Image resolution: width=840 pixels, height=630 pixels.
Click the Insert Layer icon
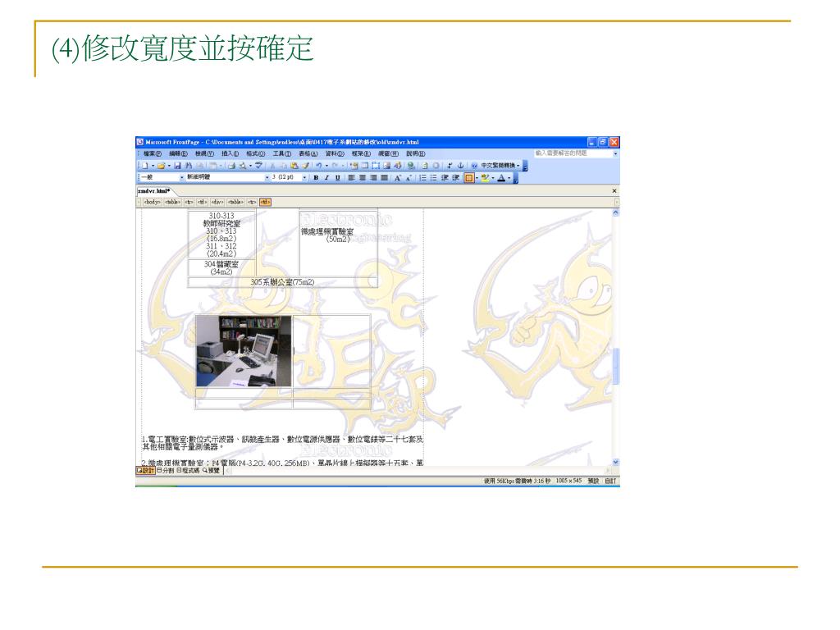(376, 166)
